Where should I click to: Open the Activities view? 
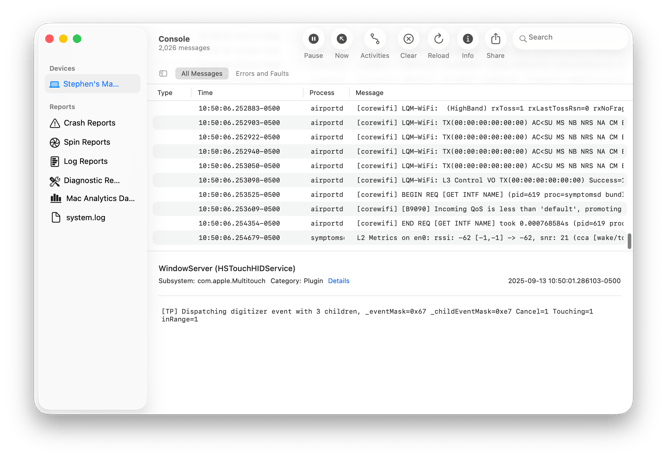click(374, 39)
